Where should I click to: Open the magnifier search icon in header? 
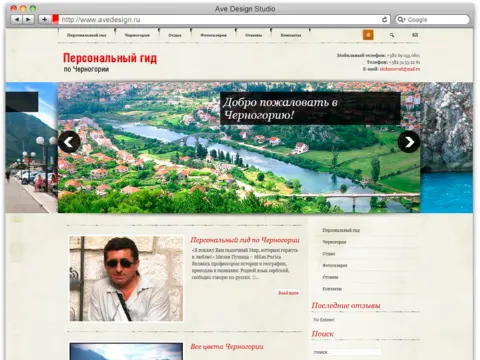click(392, 35)
